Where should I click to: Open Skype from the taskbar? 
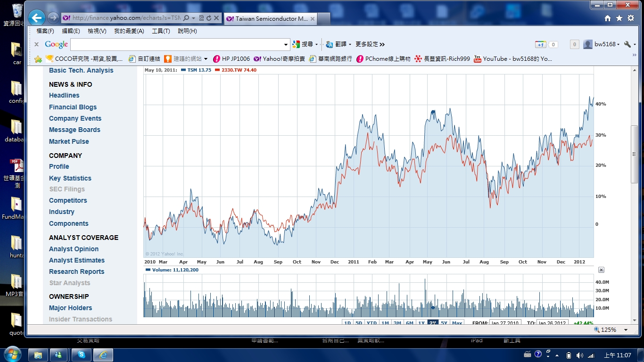tap(82, 355)
